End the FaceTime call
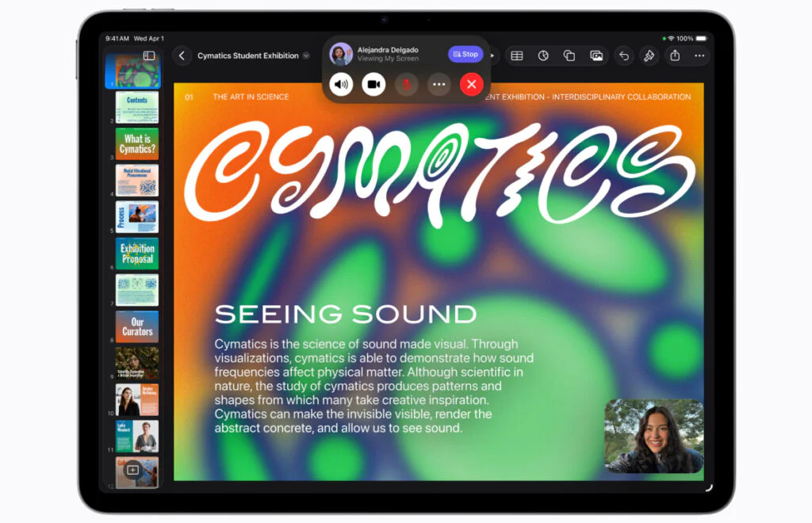Screen dimensions: 812x523 [472, 84]
